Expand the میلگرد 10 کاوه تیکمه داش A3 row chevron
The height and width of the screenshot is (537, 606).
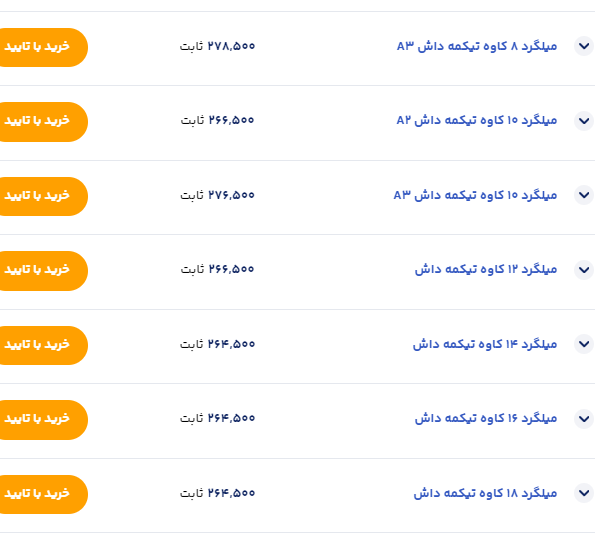tap(584, 195)
